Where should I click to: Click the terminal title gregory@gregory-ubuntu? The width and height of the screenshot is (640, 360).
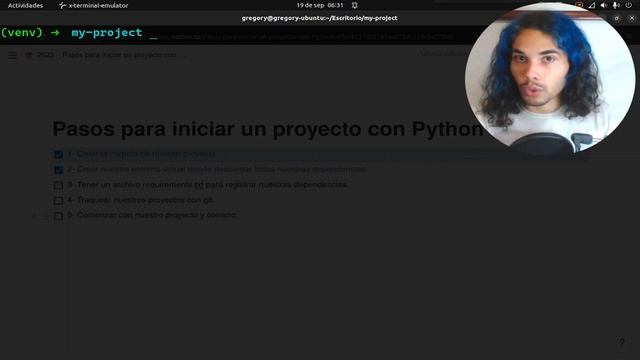(319, 18)
